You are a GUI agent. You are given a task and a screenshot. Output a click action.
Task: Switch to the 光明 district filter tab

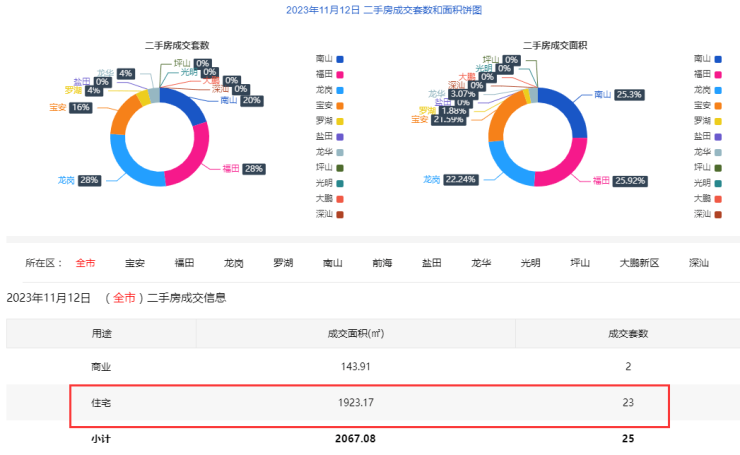pos(530,263)
